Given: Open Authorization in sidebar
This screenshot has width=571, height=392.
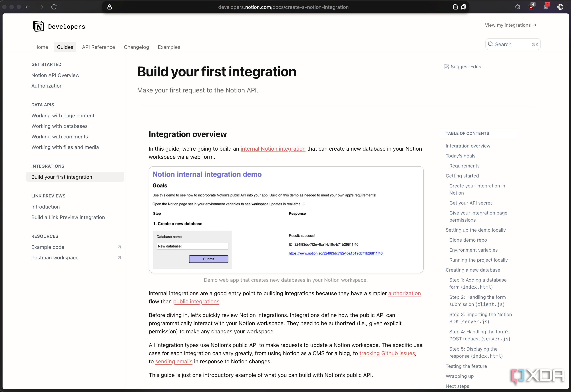Looking at the screenshot, I should pyautogui.click(x=47, y=86).
